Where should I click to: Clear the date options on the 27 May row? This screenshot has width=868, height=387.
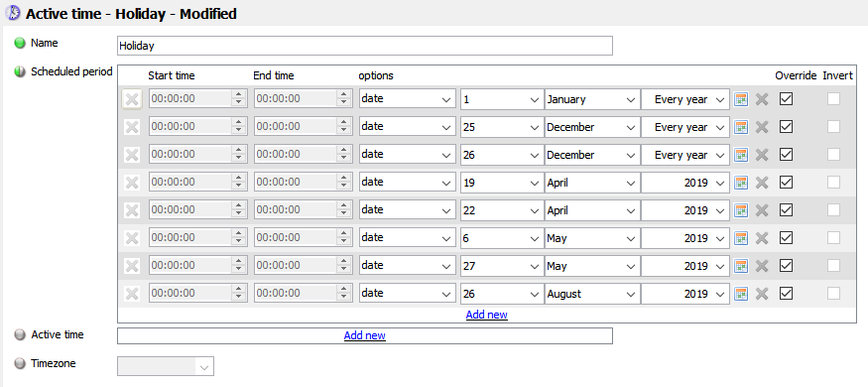pyautogui.click(x=762, y=266)
